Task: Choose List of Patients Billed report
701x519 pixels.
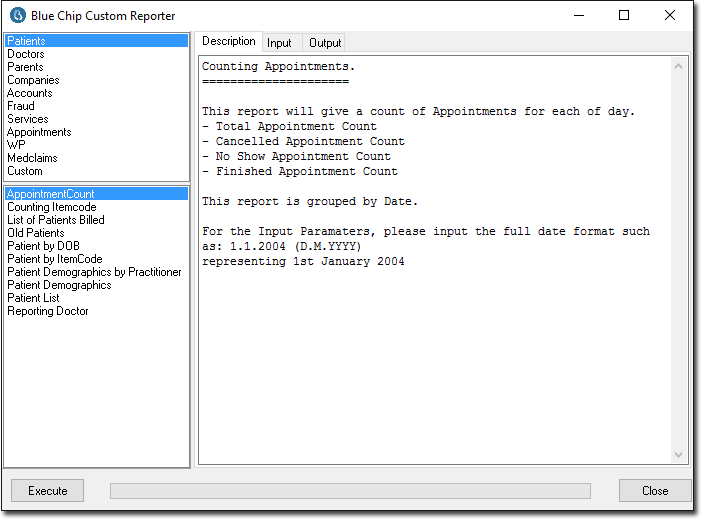Action: click(56, 220)
